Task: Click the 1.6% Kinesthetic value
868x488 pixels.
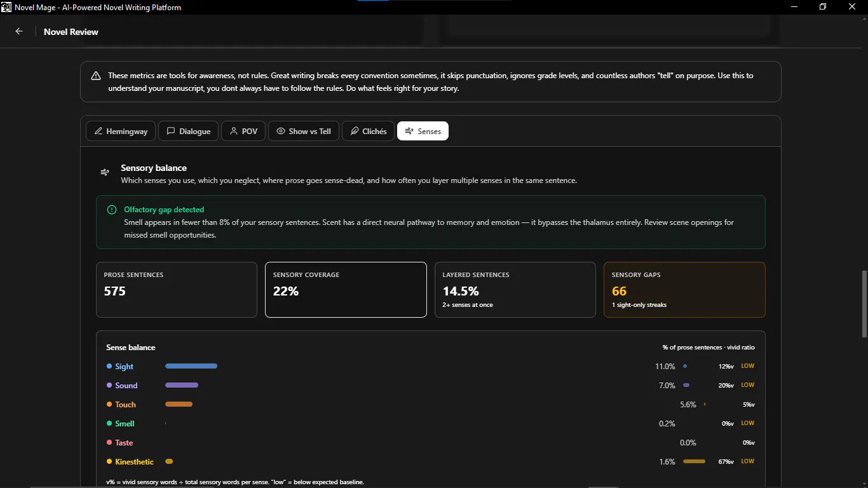Action: 667,462
